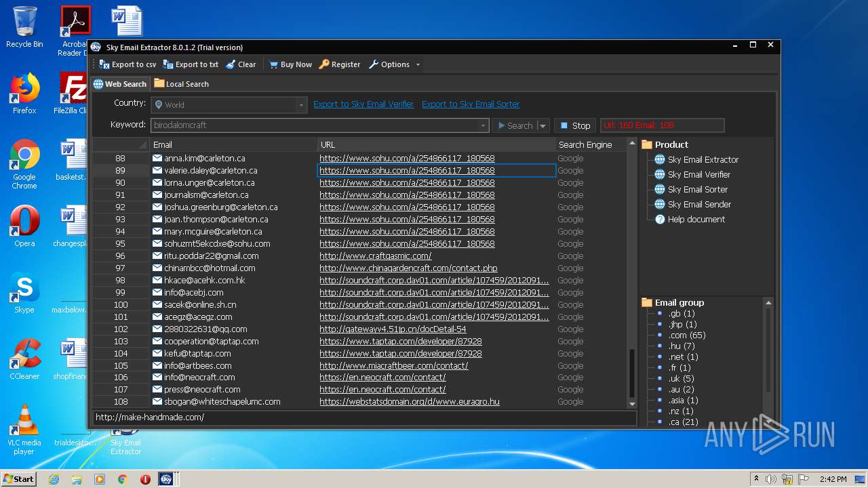Click the Sky Email Sender product icon
The image size is (868, 488).
[659, 204]
